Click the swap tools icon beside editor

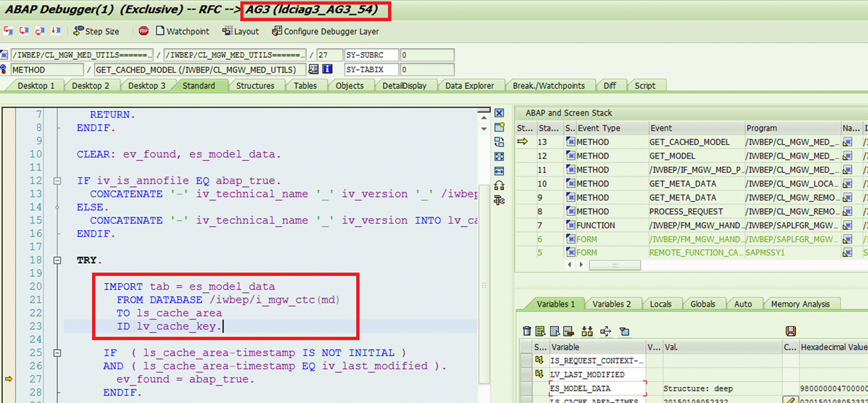(499, 142)
